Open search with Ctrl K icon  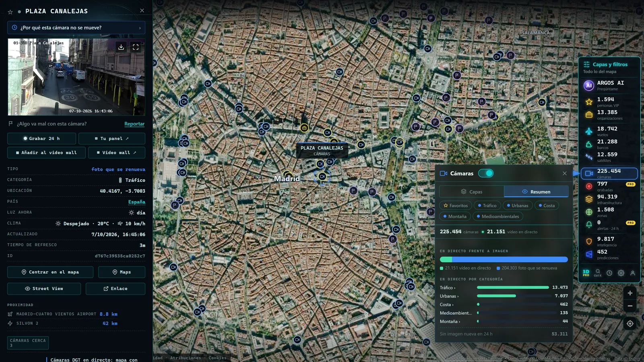tap(598, 273)
